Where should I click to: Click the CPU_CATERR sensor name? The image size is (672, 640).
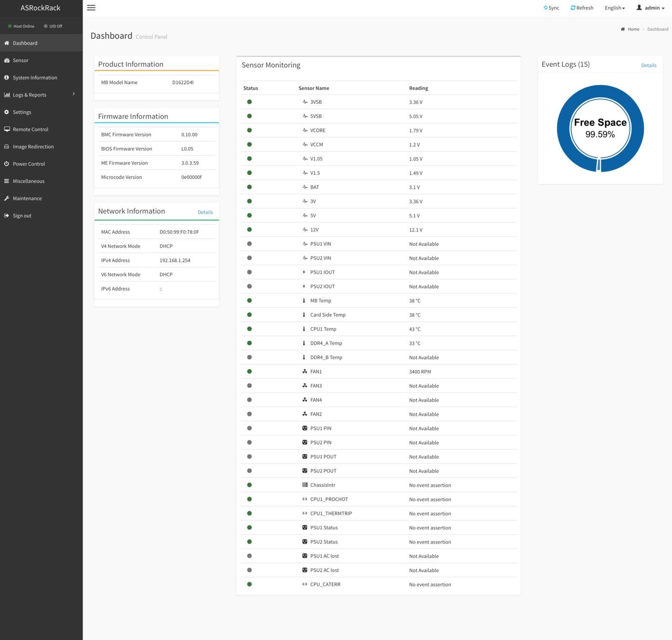[325, 585]
